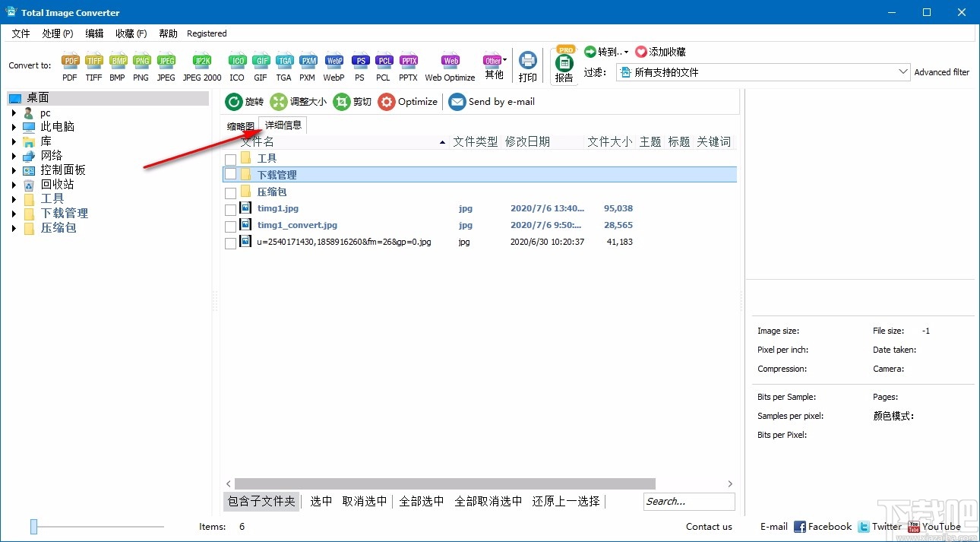Click 还原上一选择 restore selection
The width and height of the screenshot is (980, 542).
pos(566,501)
